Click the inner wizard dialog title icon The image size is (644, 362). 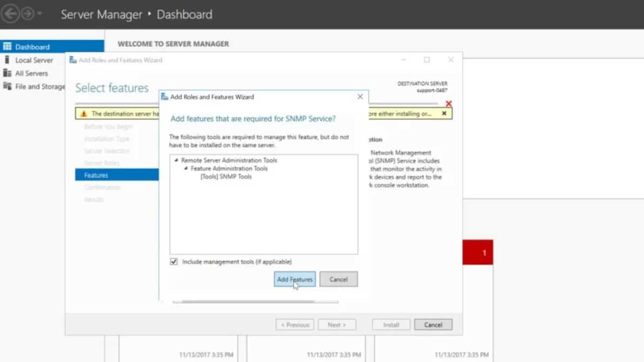click(x=165, y=97)
